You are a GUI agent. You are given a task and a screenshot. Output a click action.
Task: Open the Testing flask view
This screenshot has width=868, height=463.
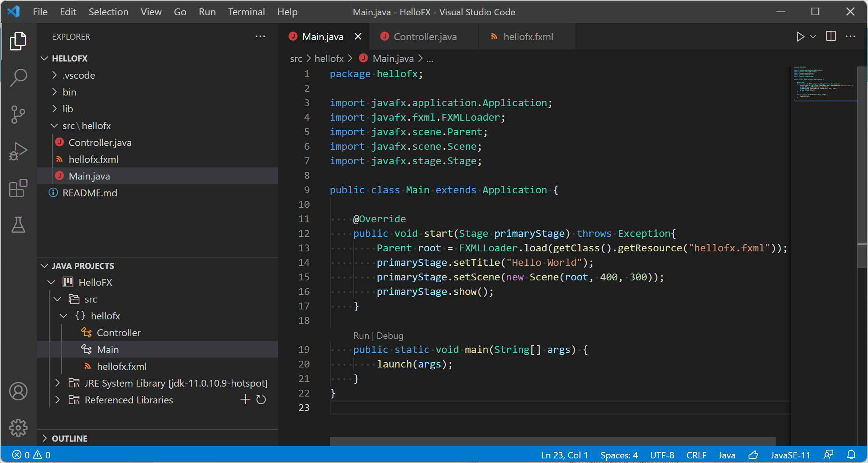pyautogui.click(x=18, y=225)
